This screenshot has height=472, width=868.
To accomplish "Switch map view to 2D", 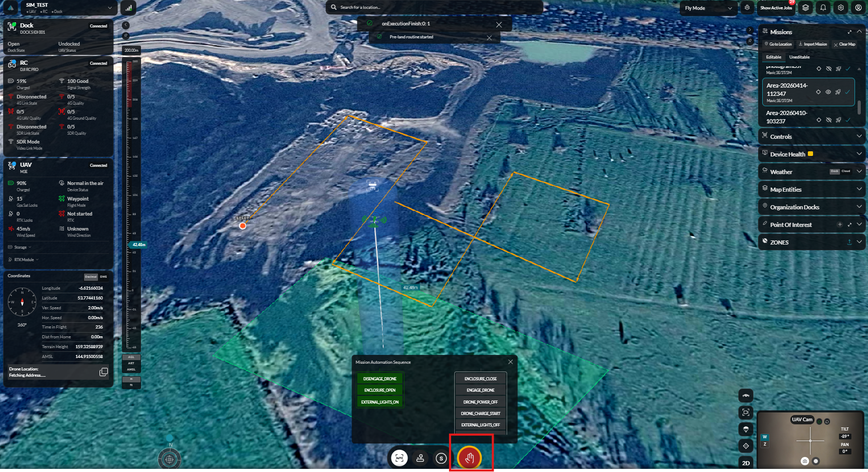I will click(x=746, y=463).
